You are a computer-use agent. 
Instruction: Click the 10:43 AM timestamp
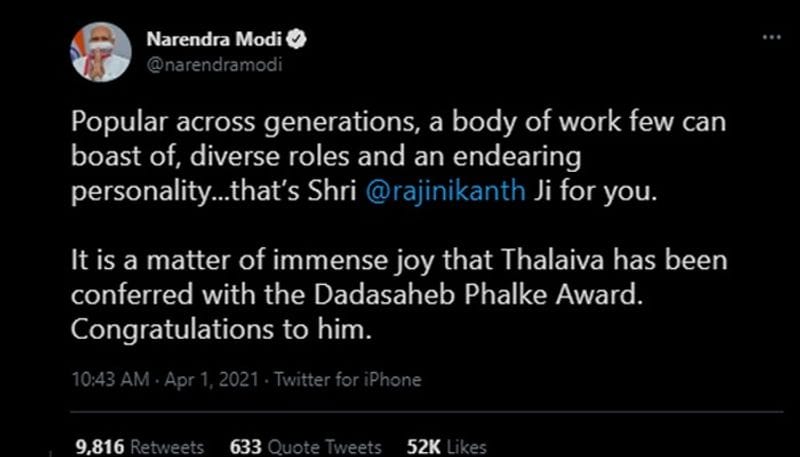110,380
